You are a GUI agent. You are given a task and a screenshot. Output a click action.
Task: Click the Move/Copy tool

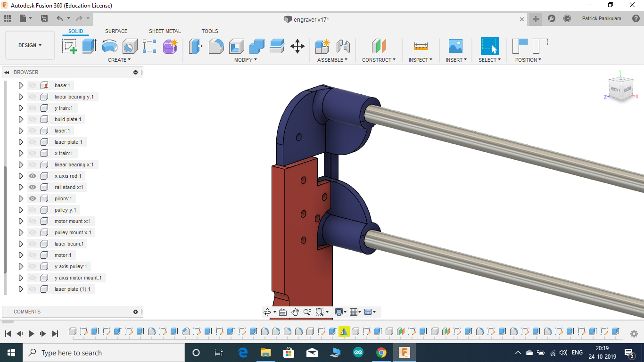click(x=297, y=46)
